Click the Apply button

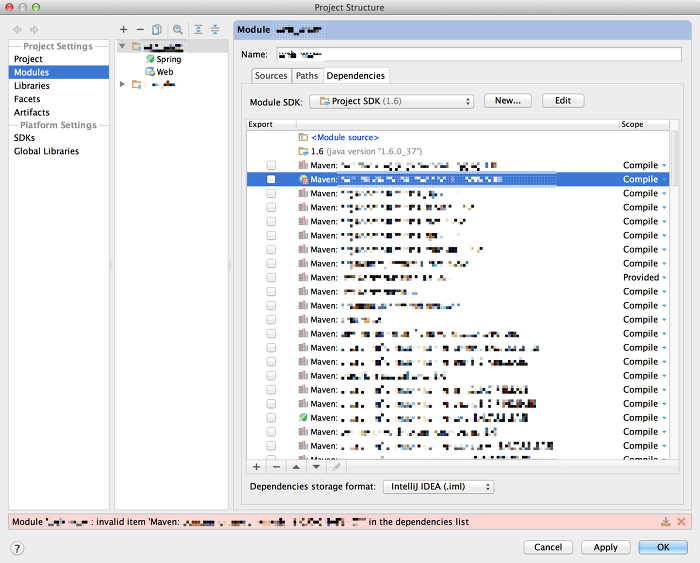[x=605, y=547]
